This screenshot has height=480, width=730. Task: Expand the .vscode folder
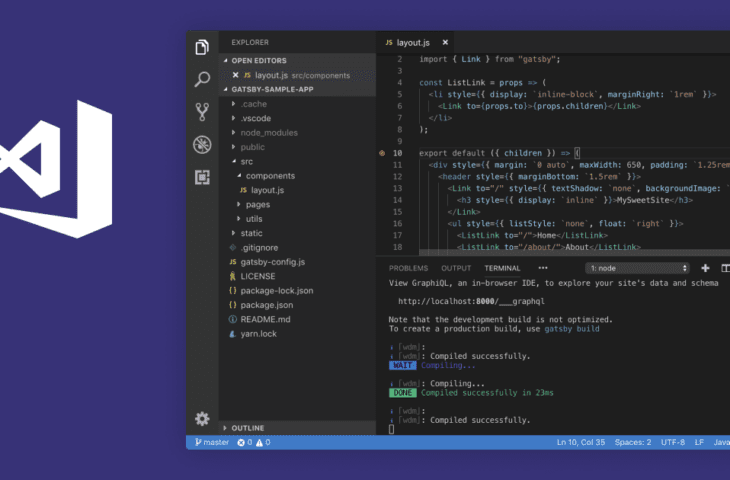pos(297,118)
